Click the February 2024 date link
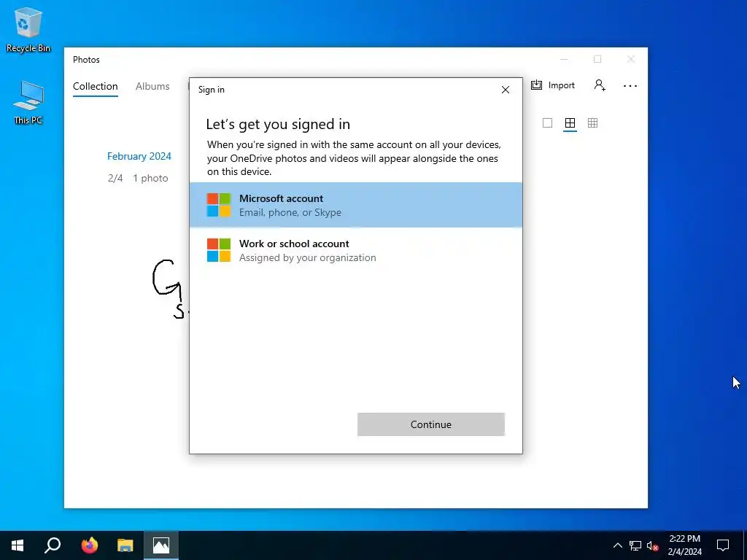 point(139,156)
